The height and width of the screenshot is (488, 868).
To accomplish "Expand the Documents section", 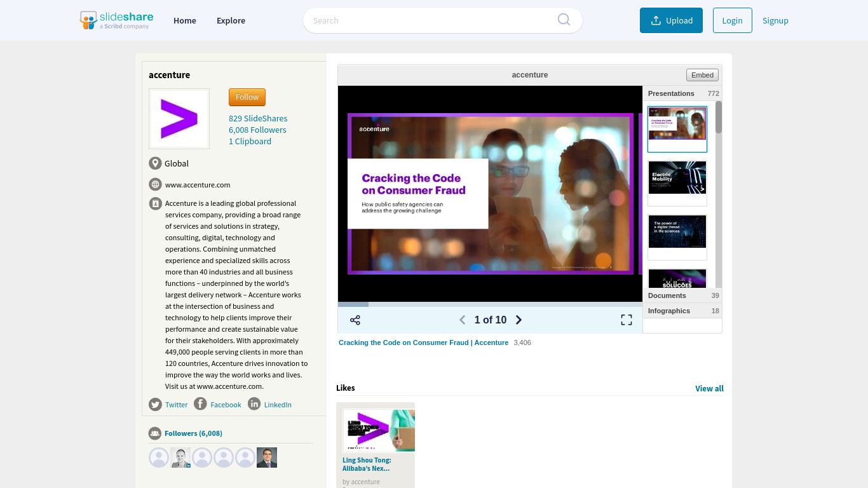I will [682, 295].
